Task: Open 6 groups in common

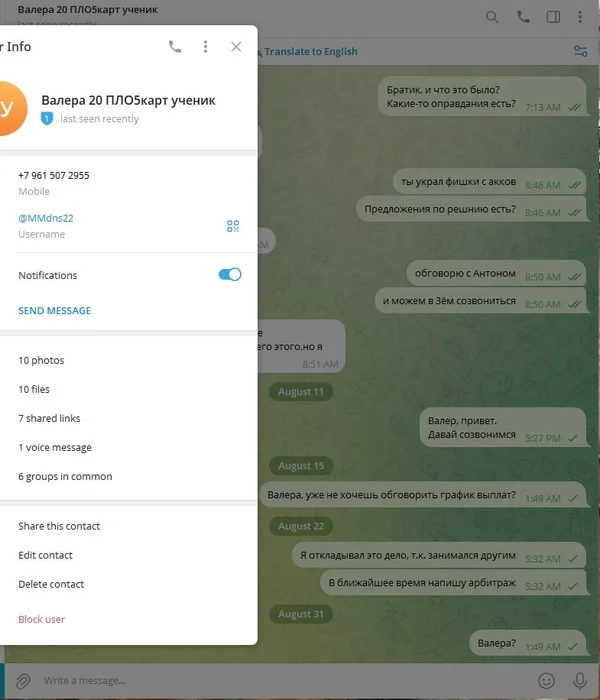Action: tap(65, 476)
